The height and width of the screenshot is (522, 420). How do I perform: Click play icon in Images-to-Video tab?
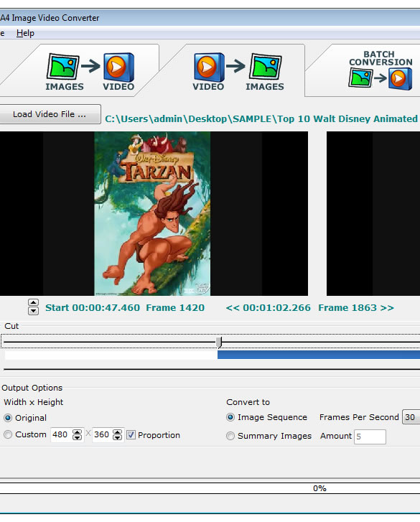[118, 67]
